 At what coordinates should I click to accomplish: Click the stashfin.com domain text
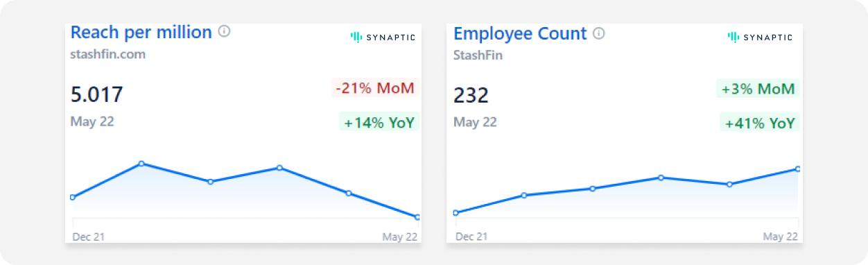tap(108, 54)
